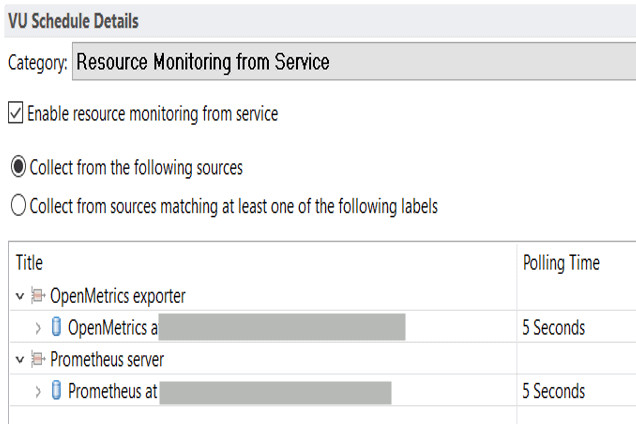Click the Prometheus source database icon
The image size is (636, 424).
(x=56, y=391)
